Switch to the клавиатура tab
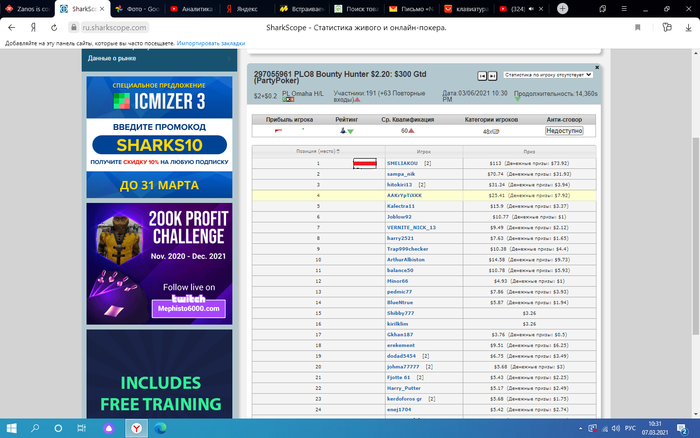 tap(467, 9)
